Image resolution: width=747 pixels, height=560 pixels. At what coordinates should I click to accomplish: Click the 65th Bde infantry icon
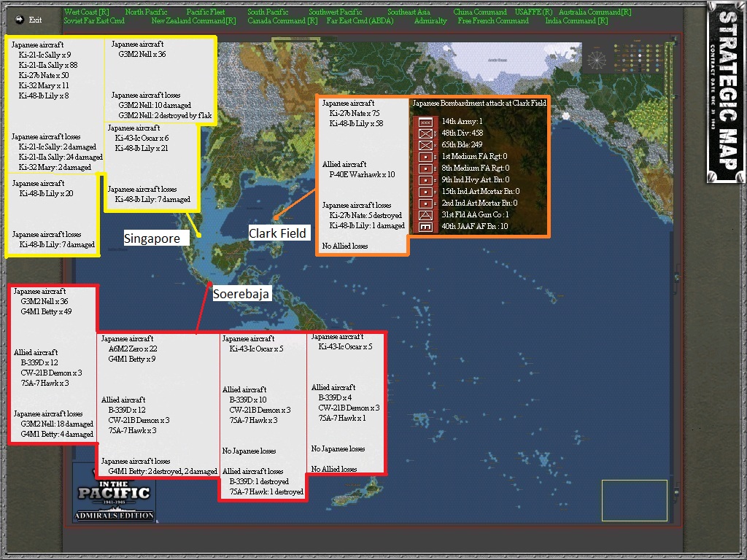425,145
